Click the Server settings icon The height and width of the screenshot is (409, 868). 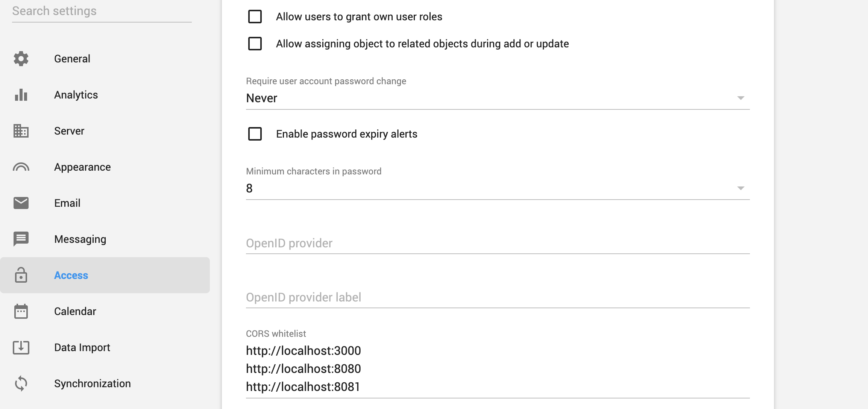[x=21, y=130]
